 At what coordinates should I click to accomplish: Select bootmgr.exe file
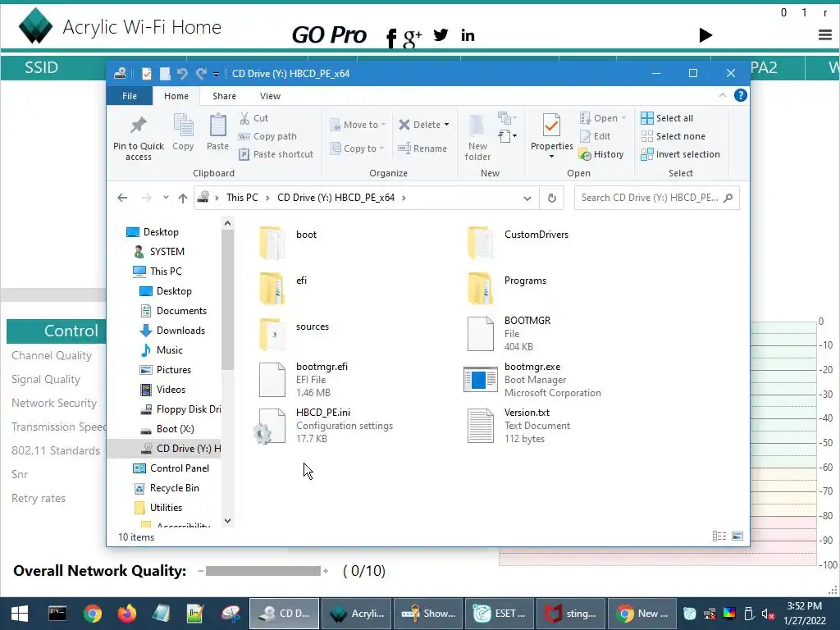point(532,379)
